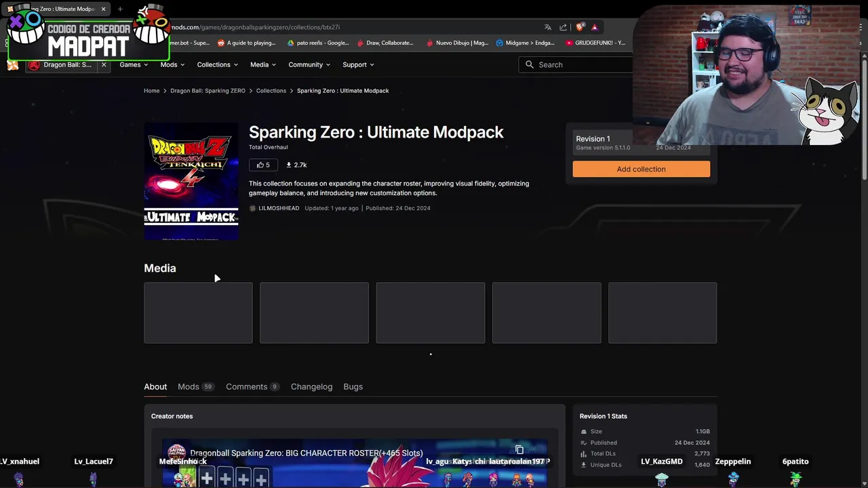868x488 pixels.
Task: Click the translate page icon
Action: 547,27
